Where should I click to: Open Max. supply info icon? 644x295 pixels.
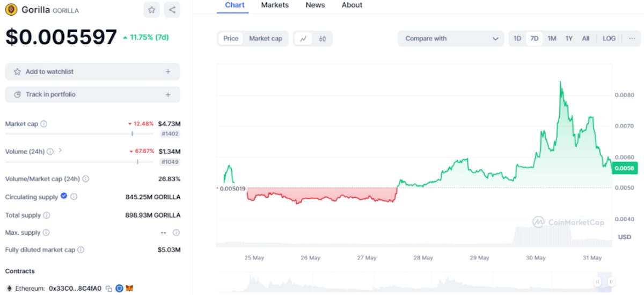pyautogui.click(x=46, y=233)
